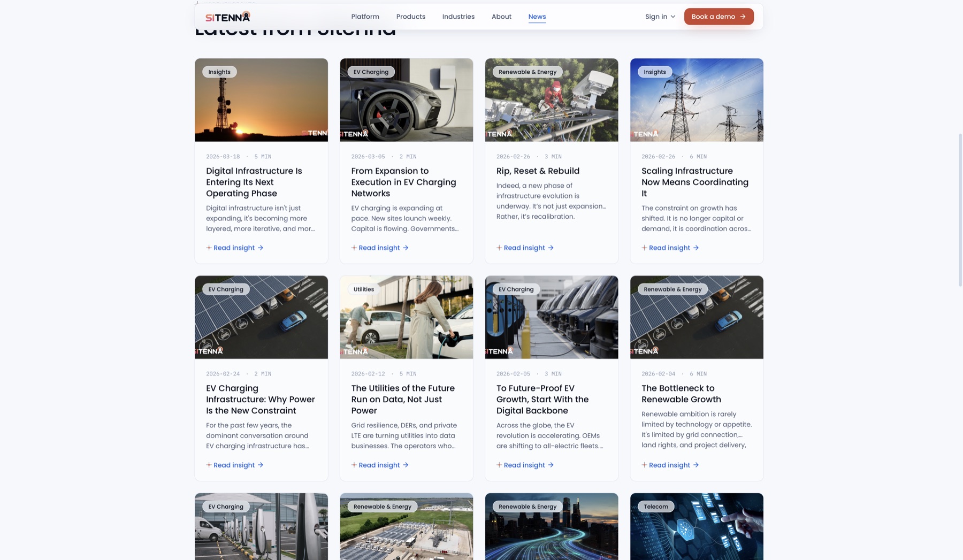Image resolution: width=963 pixels, height=560 pixels.
Task: Open the tower technician thumbnail image
Action: point(551,100)
